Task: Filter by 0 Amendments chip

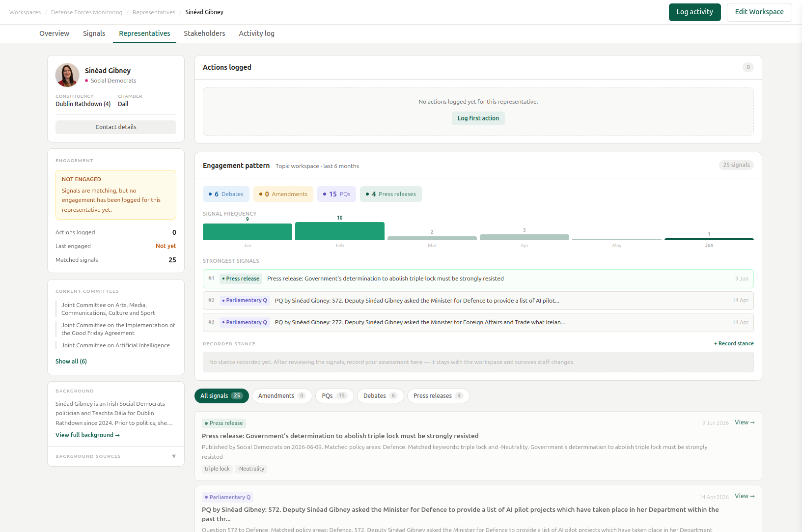Action: point(283,194)
